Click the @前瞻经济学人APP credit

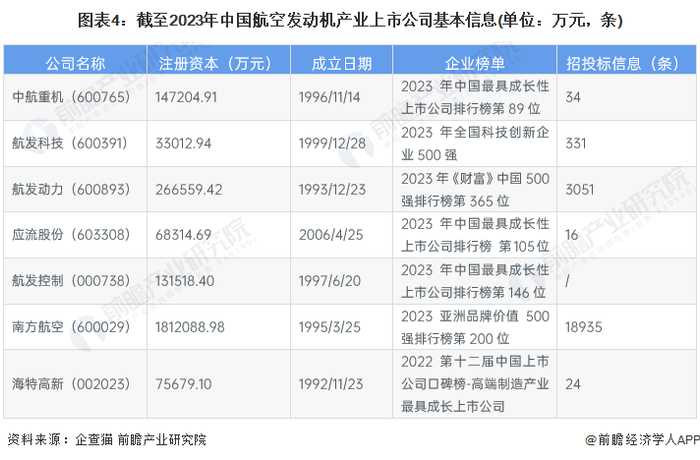click(x=642, y=439)
